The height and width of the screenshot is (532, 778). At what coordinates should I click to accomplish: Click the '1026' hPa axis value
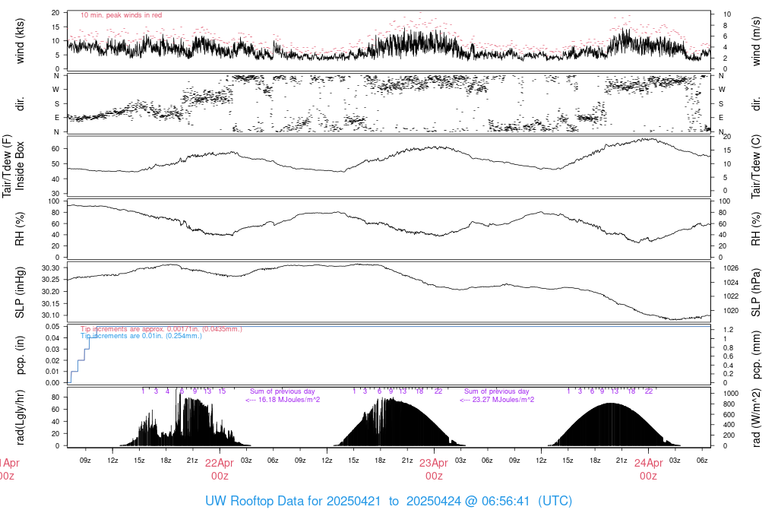731,268
